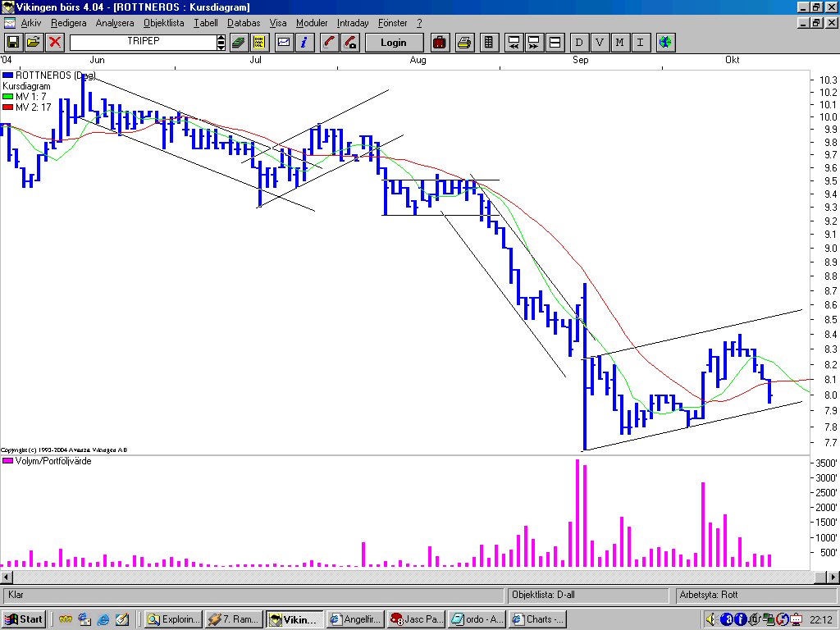Click the step backward chart icon
The height and width of the screenshot is (630, 840).
tap(514, 43)
